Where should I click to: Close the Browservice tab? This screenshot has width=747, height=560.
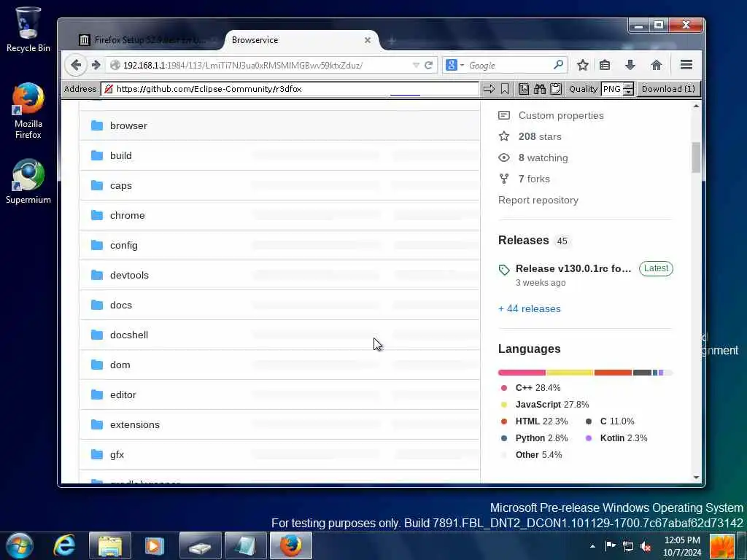click(368, 40)
